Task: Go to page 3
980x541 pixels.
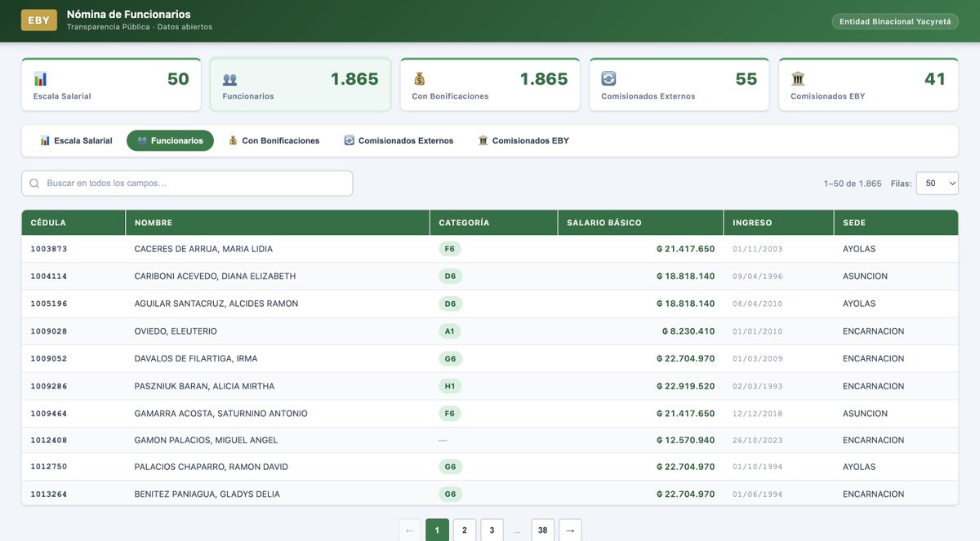Action: coord(492,530)
